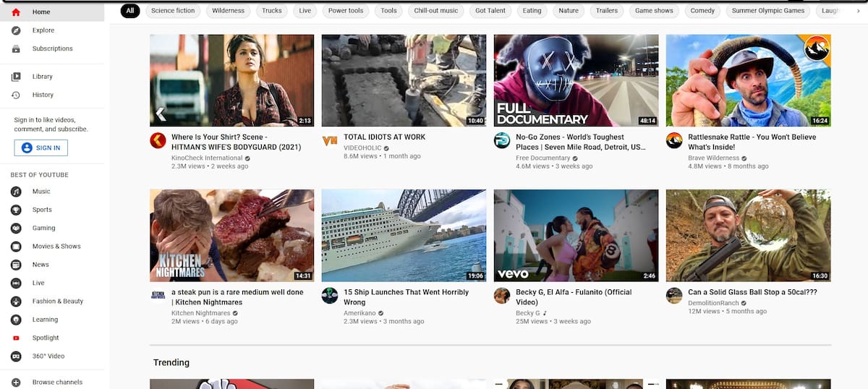Open the Explore compass icon
The height and width of the screenshot is (389, 868).
[x=16, y=30]
